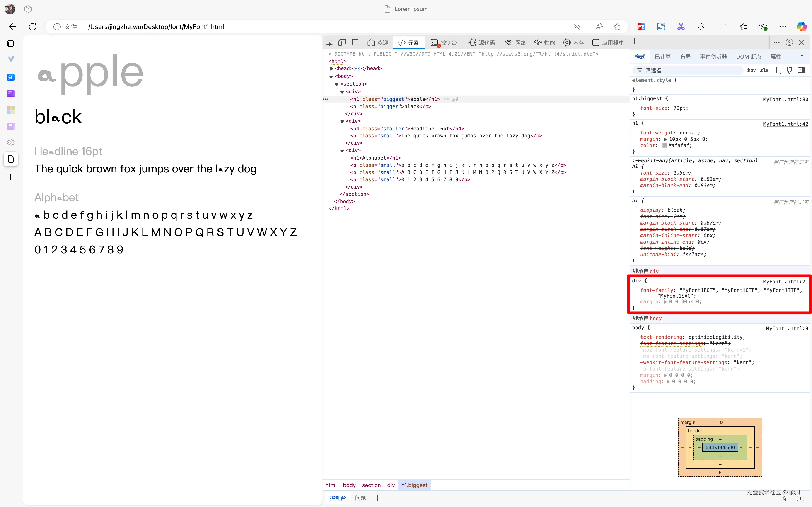Toggle the :hov element state panel
This screenshot has width=812, height=507.
point(751,70)
